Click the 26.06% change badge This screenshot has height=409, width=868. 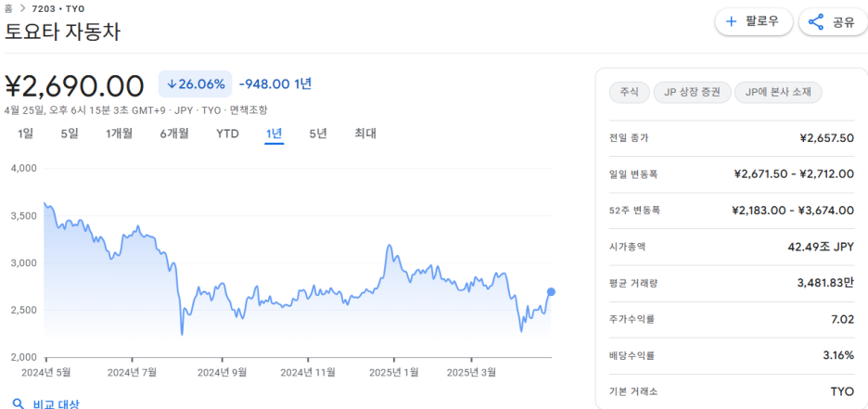195,84
